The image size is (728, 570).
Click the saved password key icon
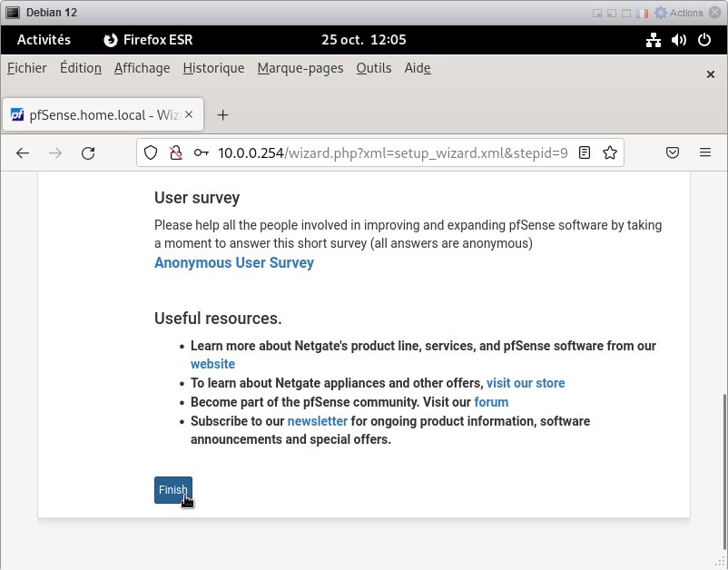(201, 152)
